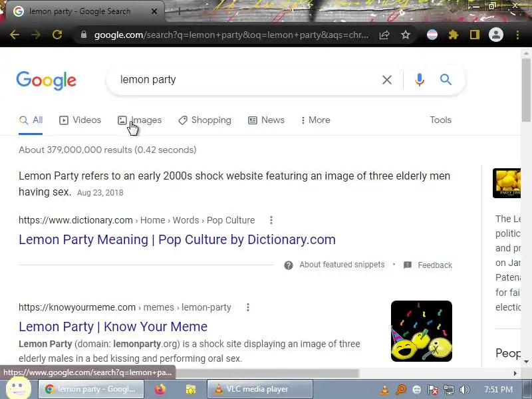Click the magnifier search button
The width and height of the screenshot is (532, 399).
click(x=446, y=80)
